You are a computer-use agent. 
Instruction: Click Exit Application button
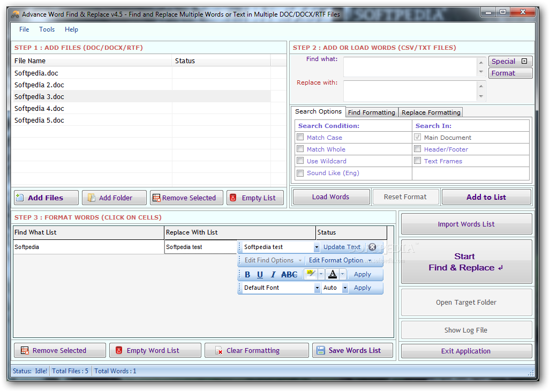click(x=466, y=351)
